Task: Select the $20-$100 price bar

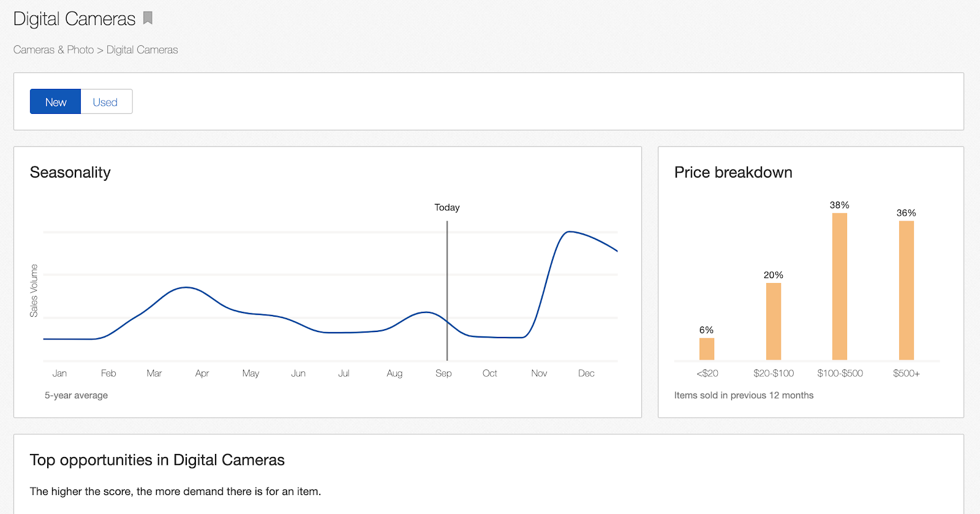Action: 774,321
